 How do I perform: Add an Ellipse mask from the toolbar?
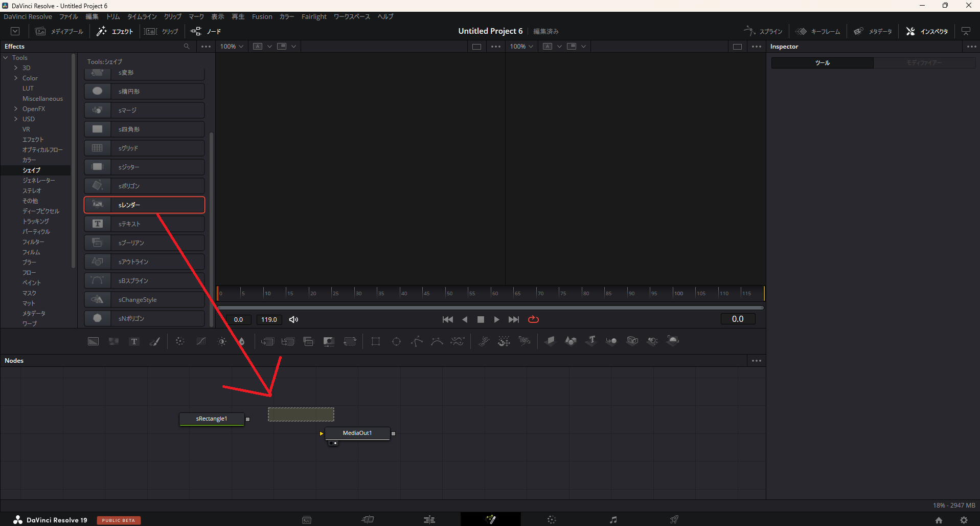click(x=396, y=341)
